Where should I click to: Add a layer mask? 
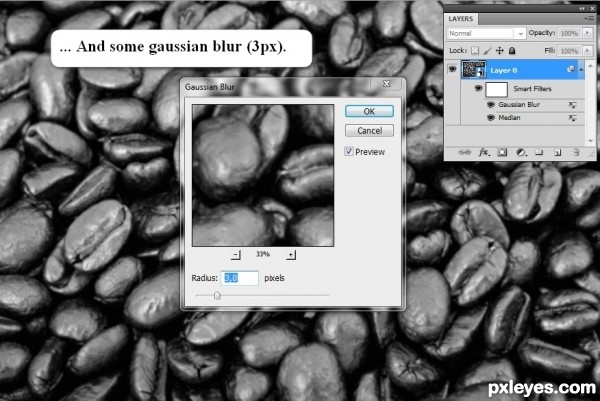click(x=502, y=153)
